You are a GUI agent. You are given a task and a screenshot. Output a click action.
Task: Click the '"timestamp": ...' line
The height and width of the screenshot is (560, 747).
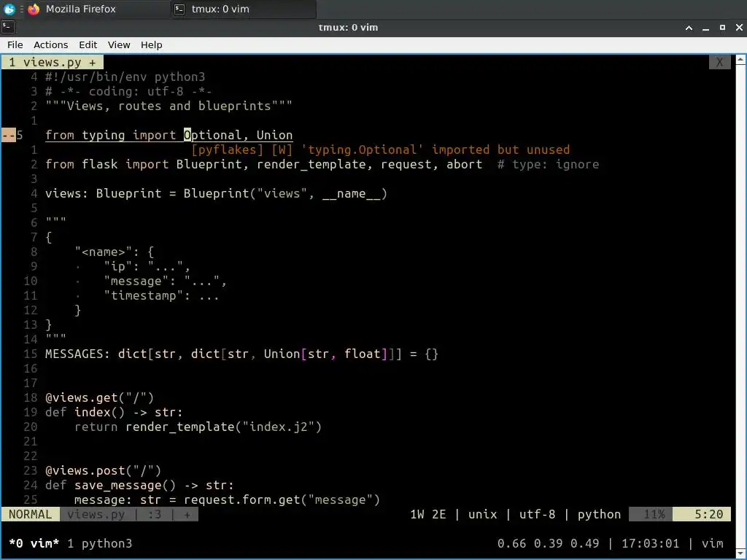pos(161,296)
